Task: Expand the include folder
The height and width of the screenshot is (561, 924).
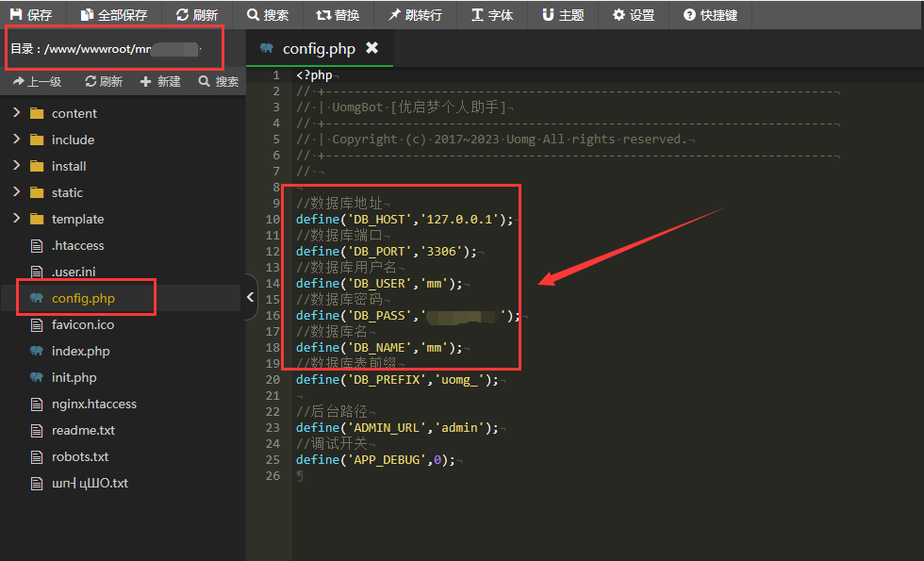Action: (16, 140)
